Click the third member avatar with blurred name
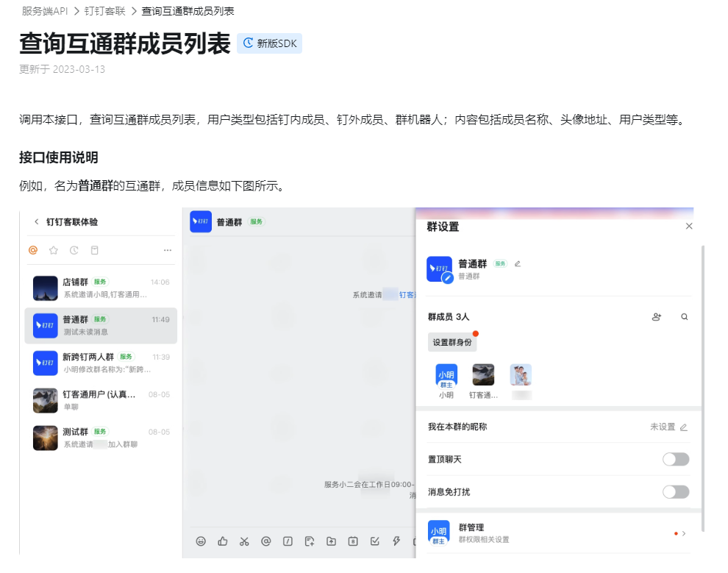 521,374
